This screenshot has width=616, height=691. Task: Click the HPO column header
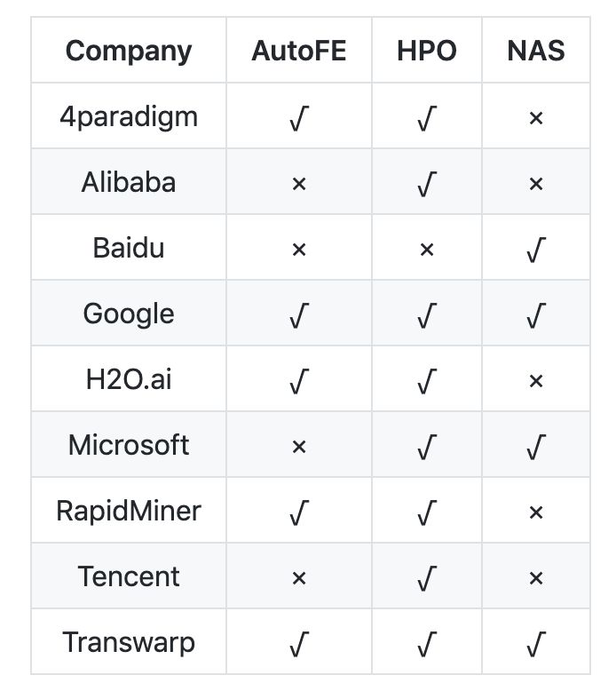click(426, 51)
